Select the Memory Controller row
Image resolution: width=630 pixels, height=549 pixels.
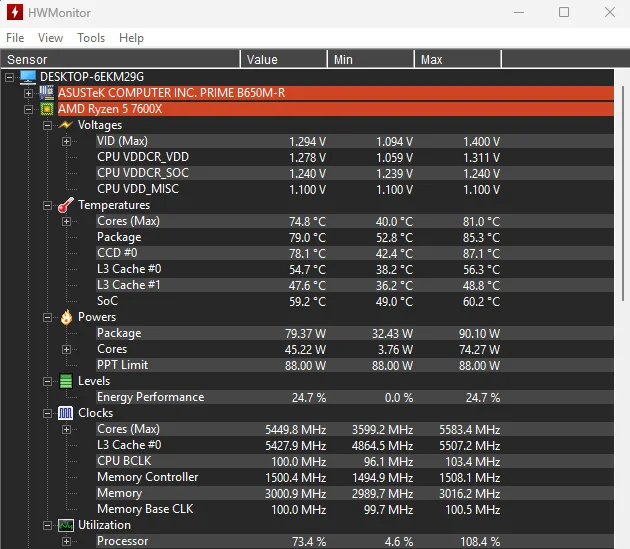(355, 477)
